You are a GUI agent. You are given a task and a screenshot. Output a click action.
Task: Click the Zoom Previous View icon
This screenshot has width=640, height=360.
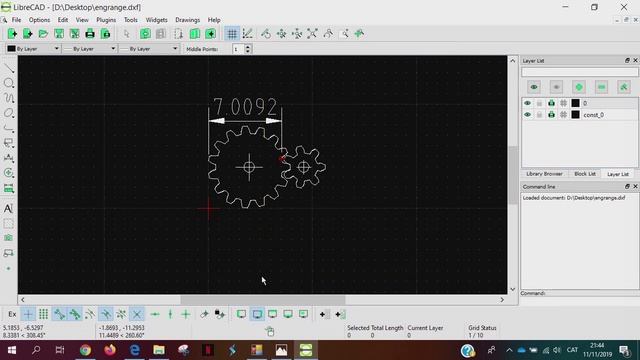pos(328,34)
